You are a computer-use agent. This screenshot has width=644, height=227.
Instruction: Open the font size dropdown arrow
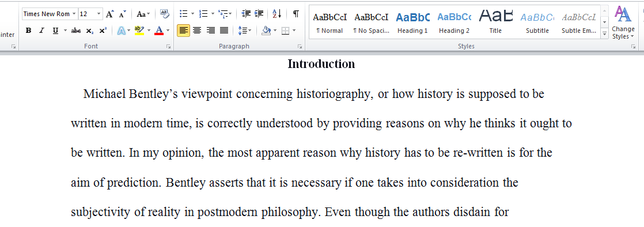(99, 14)
